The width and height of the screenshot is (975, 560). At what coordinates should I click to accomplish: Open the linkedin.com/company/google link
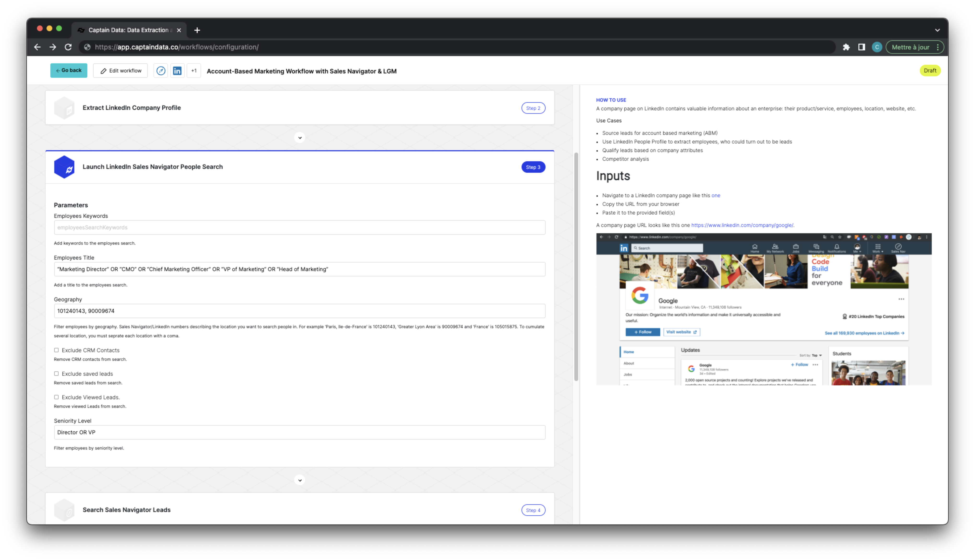point(742,225)
